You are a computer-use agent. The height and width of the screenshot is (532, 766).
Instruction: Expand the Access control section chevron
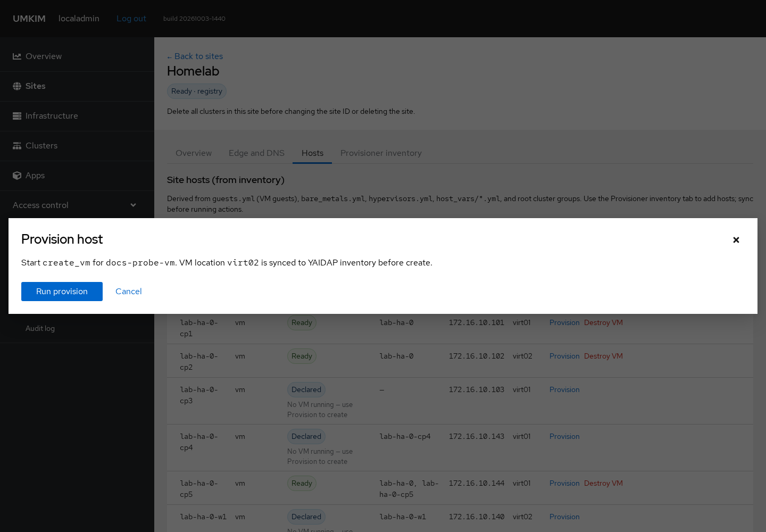pos(133,205)
